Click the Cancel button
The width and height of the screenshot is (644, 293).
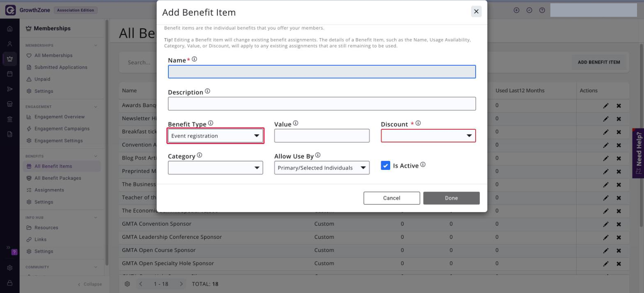click(x=392, y=198)
